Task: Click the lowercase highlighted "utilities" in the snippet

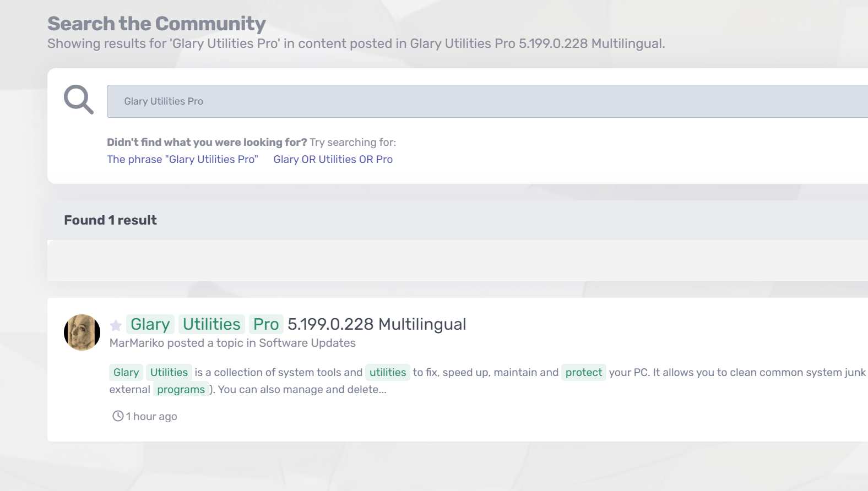Action: (388, 373)
